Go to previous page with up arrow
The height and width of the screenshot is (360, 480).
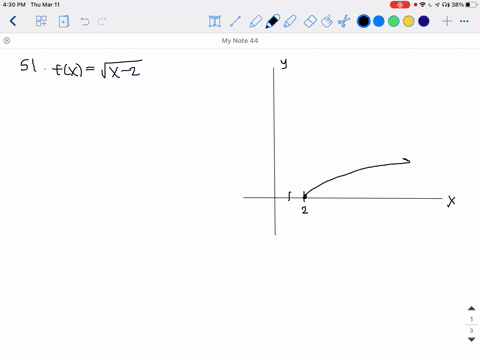tap(471, 308)
